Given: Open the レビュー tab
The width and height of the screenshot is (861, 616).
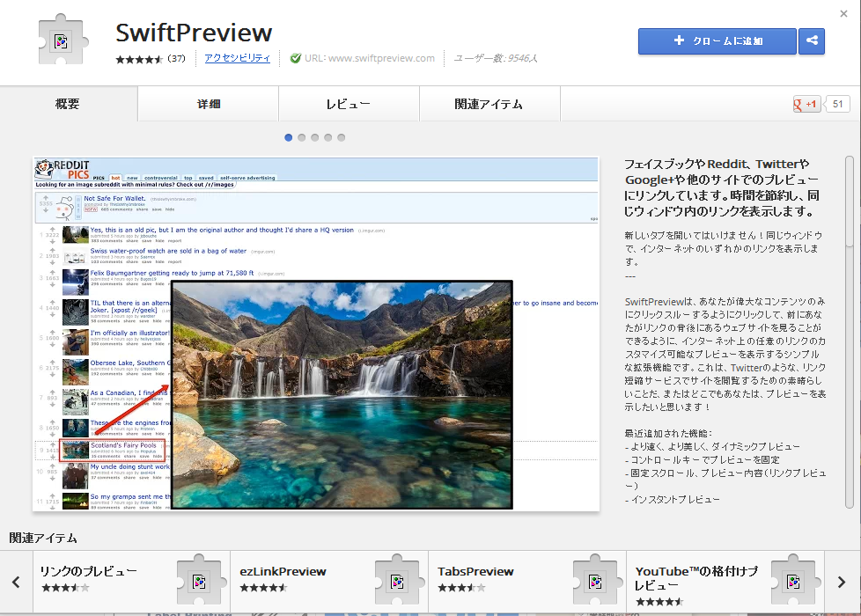Looking at the screenshot, I should 349,104.
